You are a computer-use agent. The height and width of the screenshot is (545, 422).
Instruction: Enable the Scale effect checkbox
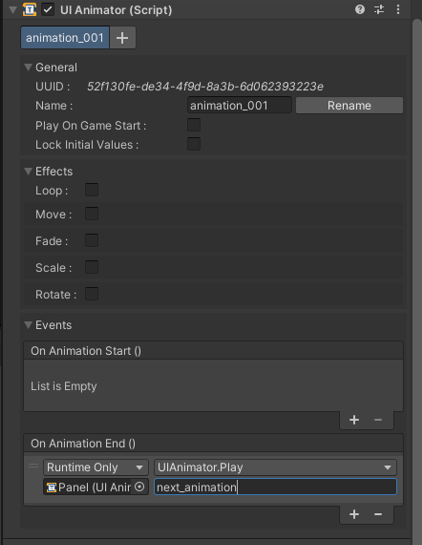click(x=92, y=267)
